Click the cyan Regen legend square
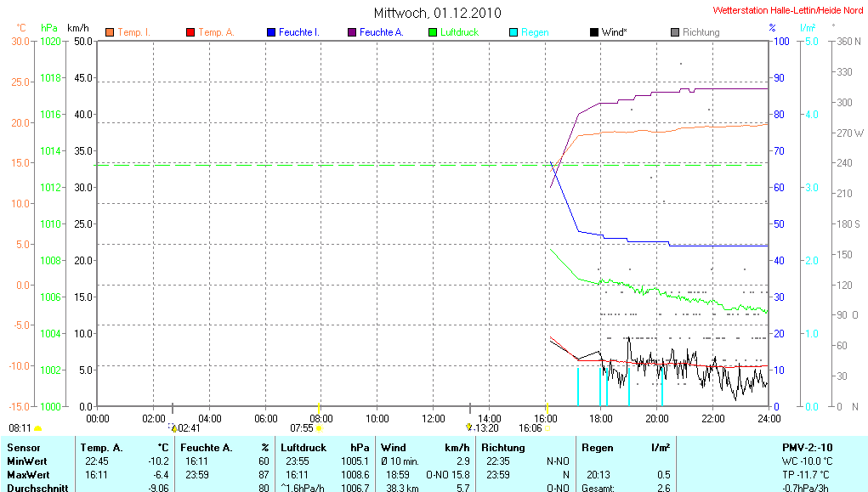868x492 pixels. click(513, 32)
